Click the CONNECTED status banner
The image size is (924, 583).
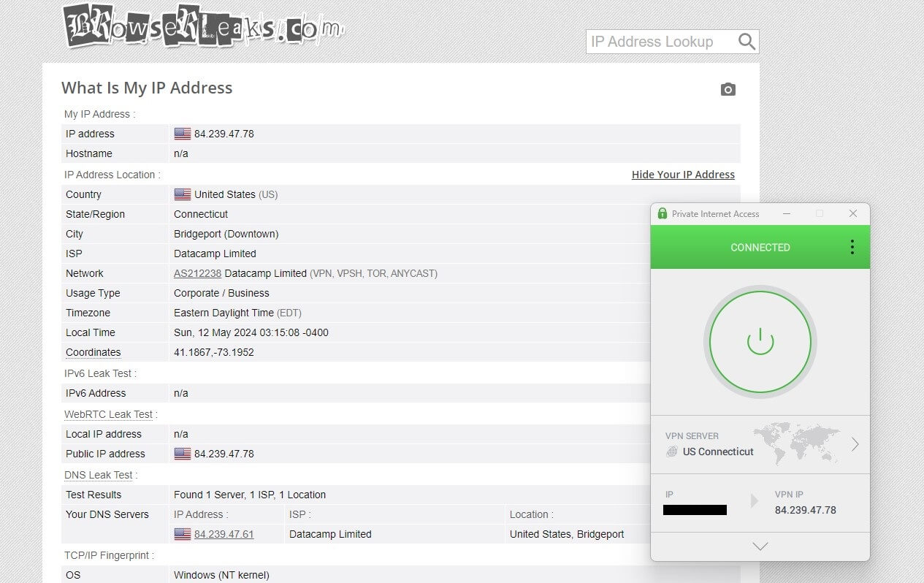760,247
